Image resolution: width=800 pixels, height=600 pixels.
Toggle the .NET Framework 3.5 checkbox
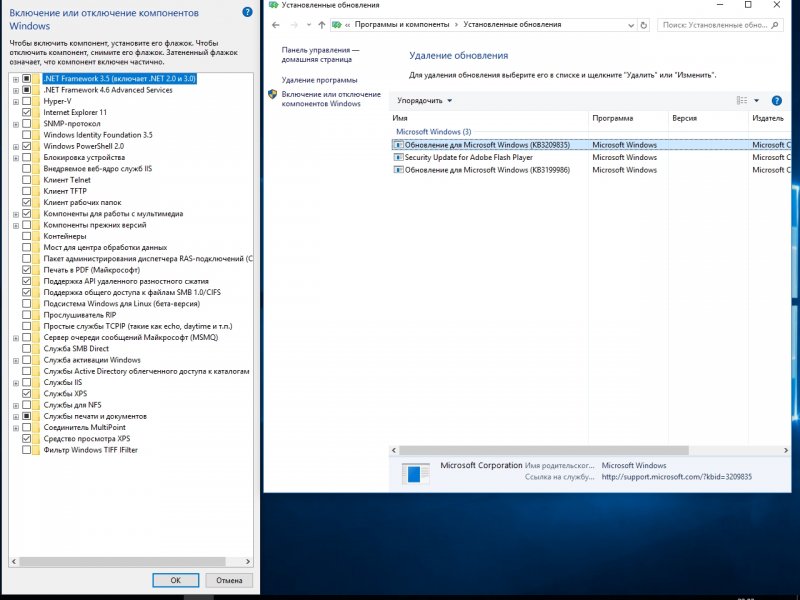[27, 79]
